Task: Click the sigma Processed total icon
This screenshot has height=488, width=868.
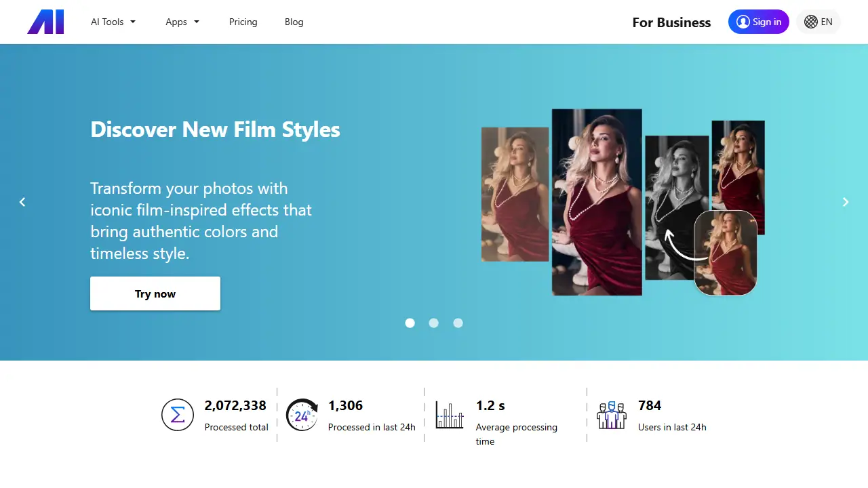Action: coord(178,415)
